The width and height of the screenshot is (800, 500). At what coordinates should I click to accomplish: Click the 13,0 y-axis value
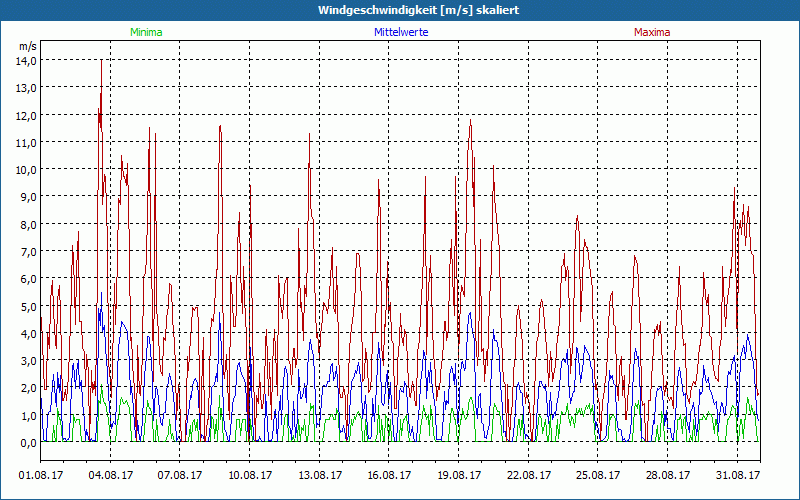coord(26,88)
